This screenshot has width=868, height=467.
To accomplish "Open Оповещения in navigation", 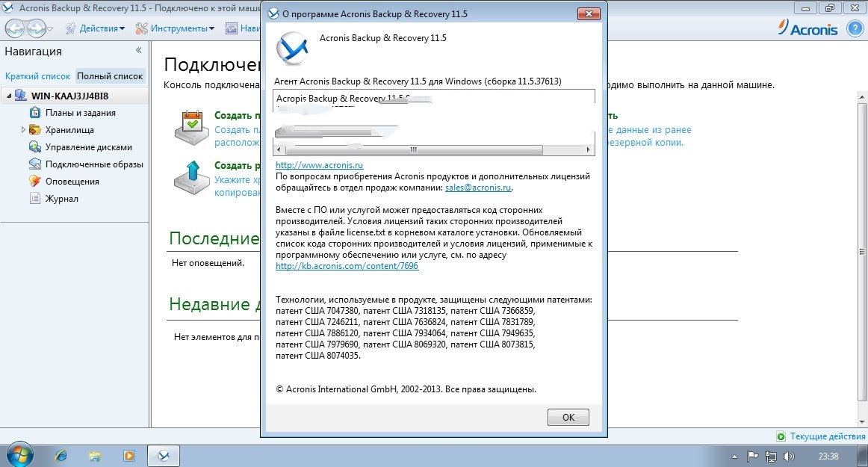I will tap(72, 182).
